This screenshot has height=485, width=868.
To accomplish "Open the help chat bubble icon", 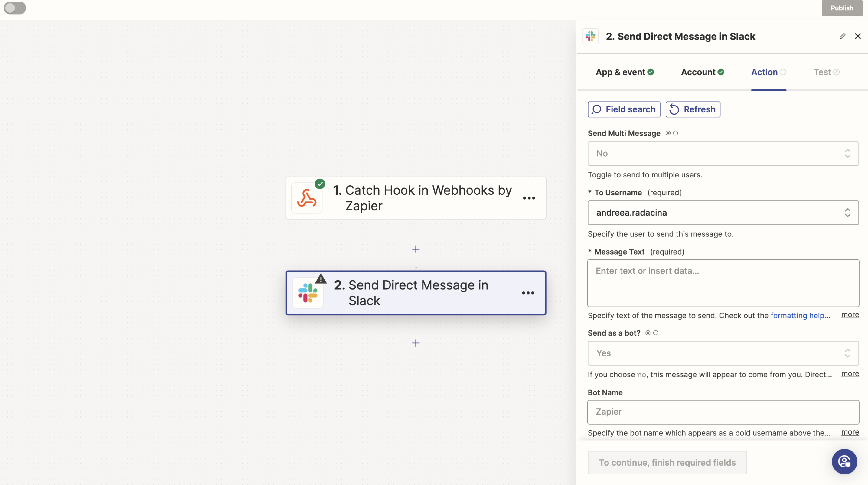I will click(x=844, y=461).
